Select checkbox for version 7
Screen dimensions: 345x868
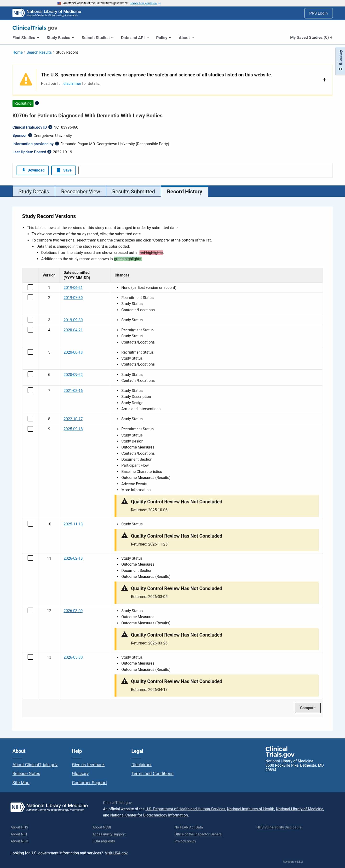tap(30, 390)
